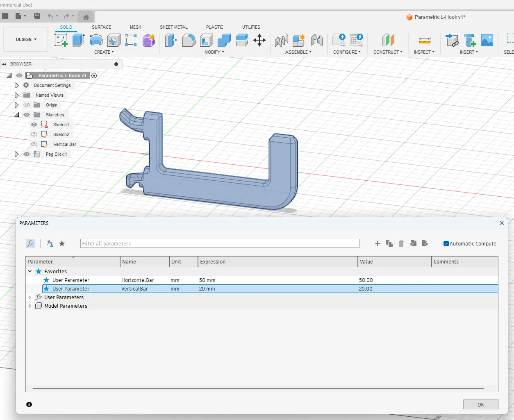Switch to the SURFACE tab
Image resolution: width=514 pixels, height=420 pixels.
coord(101,27)
